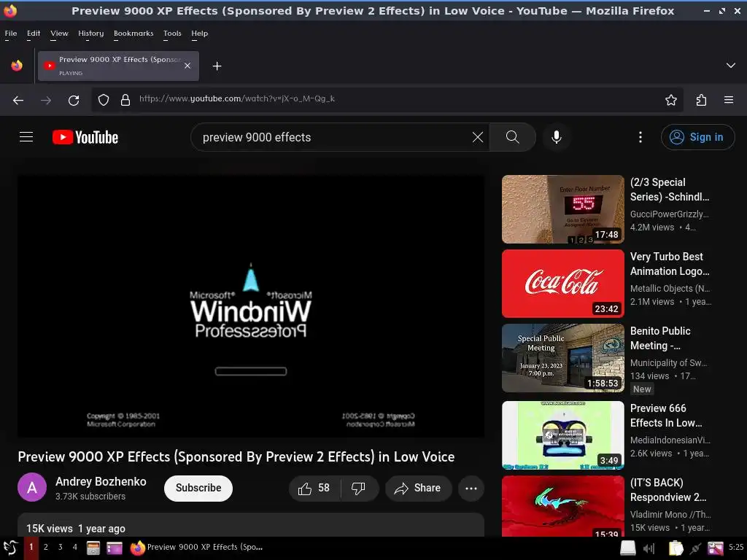Open Andrey Bozhenko channel name link
This screenshot has width=747, height=560.
101,481
